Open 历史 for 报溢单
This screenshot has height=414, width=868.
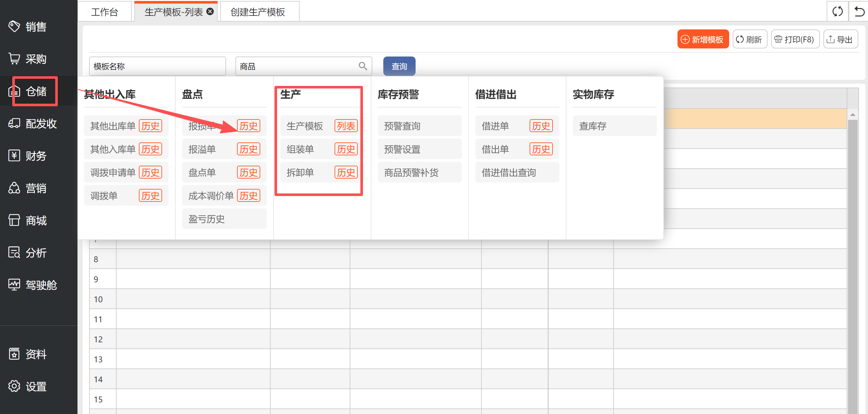point(249,149)
